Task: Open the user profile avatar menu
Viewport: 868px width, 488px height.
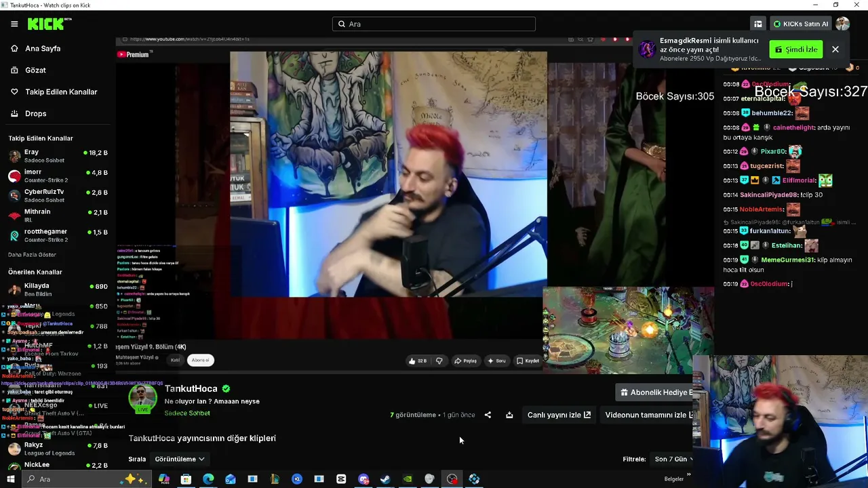Action: point(843,24)
